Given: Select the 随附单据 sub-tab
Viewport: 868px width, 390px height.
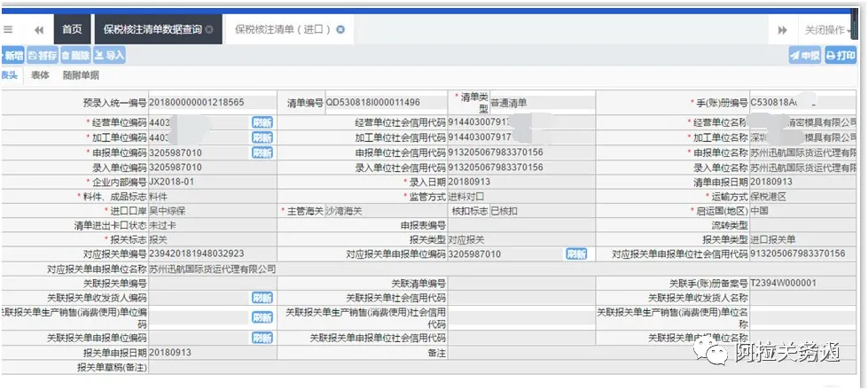Looking at the screenshot, I should pos(81,76).
